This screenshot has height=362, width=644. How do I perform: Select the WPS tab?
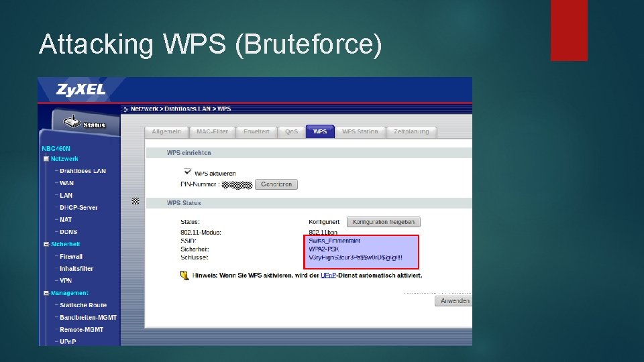tap(320, 131)
